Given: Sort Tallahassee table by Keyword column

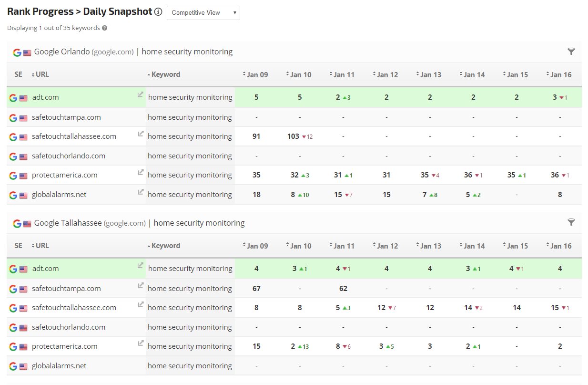Looking at the screenshot, I should 163,246.
